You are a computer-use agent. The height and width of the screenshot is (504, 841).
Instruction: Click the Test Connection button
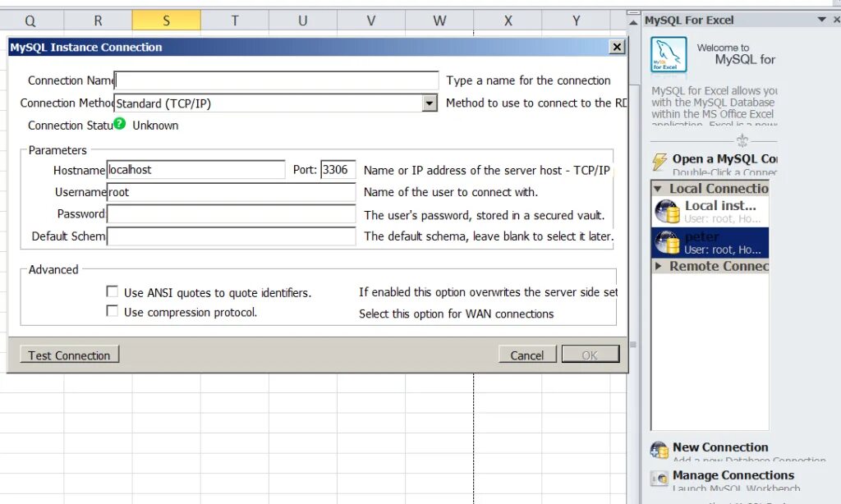point(69,355)
